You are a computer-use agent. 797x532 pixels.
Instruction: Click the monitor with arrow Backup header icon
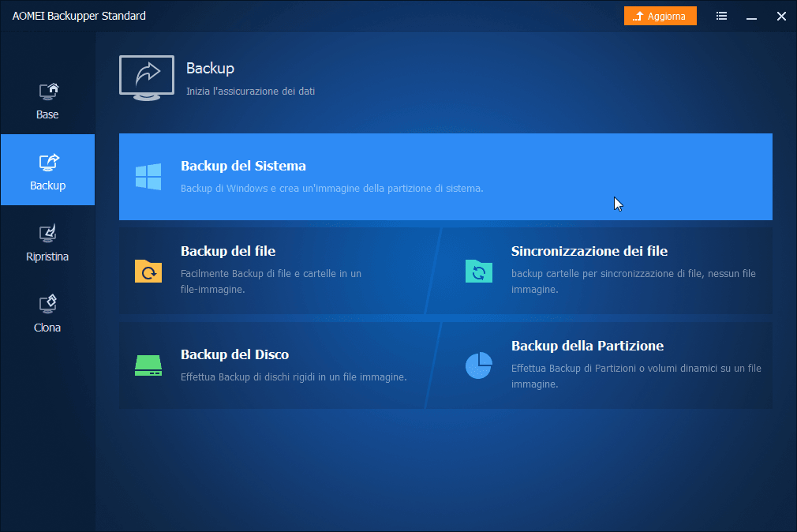click(x=147, y=78)
